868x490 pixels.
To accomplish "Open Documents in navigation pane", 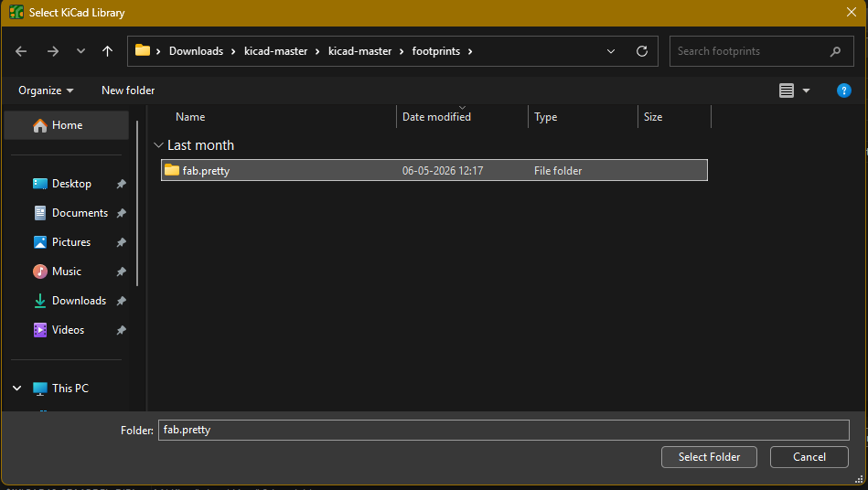I will pos(80,213).
